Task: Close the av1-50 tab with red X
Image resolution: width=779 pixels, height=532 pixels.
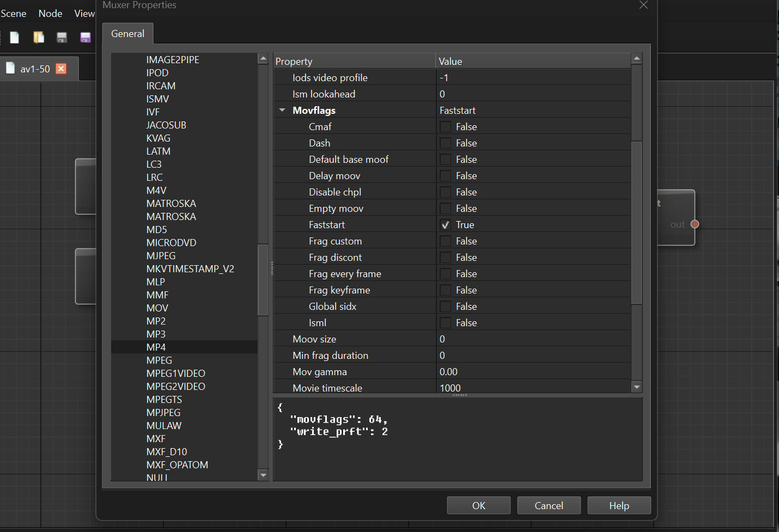Action: (61, 69)
